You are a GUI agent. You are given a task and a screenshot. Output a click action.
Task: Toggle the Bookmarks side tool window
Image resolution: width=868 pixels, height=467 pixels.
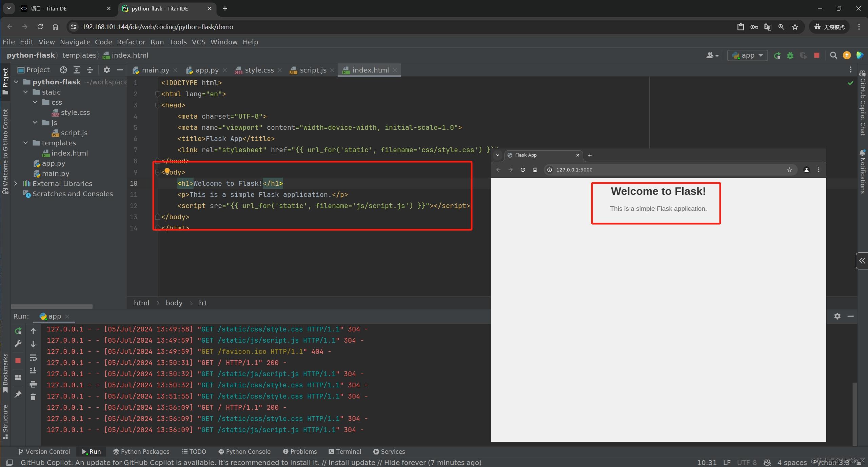pos(5,373)
